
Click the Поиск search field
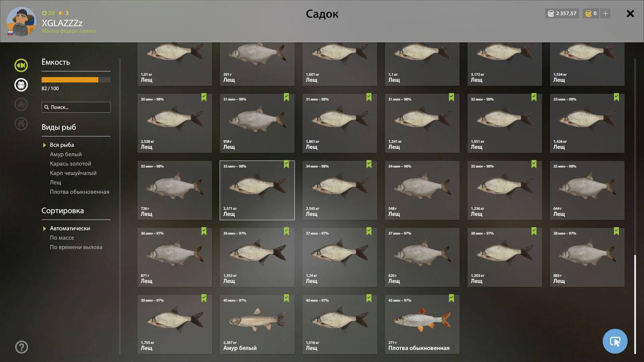[x=76, y=107]
